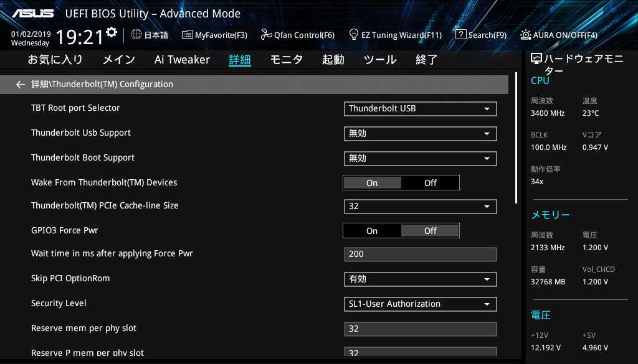
Task: Click the 19:21 clock display
Action: pos(79,37)
